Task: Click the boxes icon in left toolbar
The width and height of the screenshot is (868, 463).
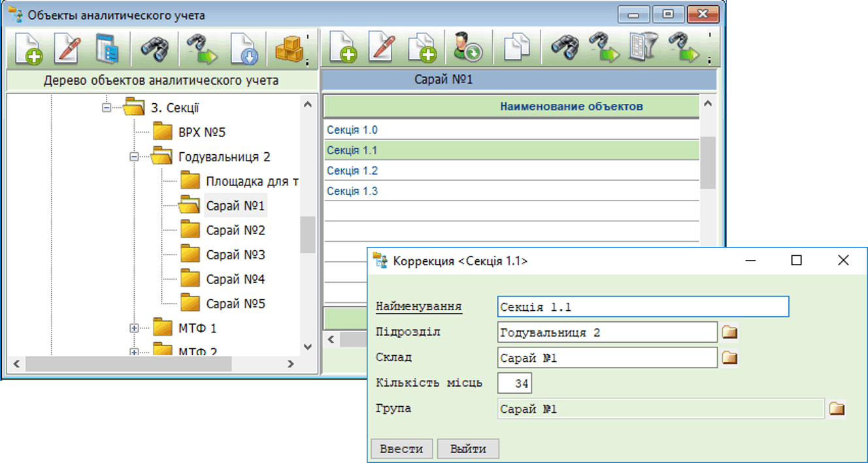Action: (288, 49)
